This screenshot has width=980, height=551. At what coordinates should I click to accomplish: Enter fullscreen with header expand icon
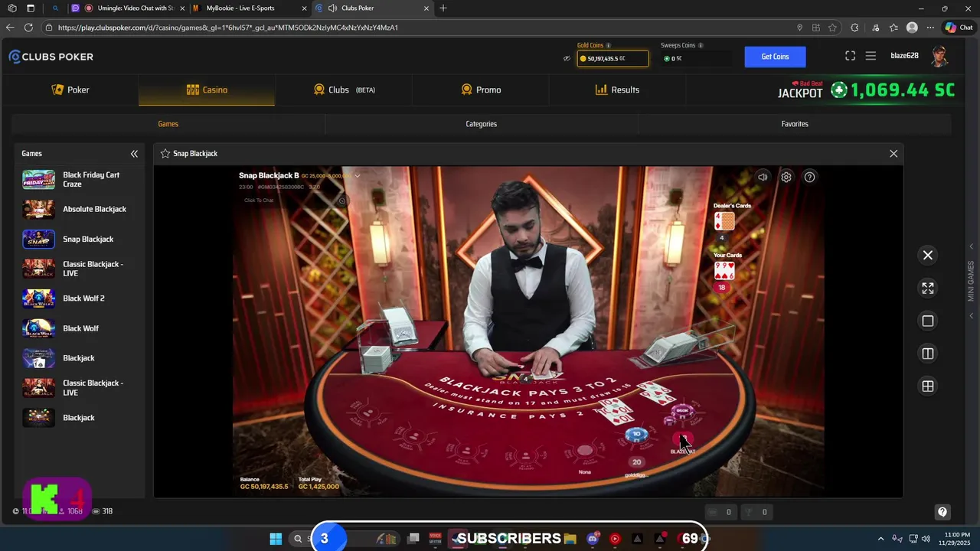pyautogui.click(x=850, y=56)
